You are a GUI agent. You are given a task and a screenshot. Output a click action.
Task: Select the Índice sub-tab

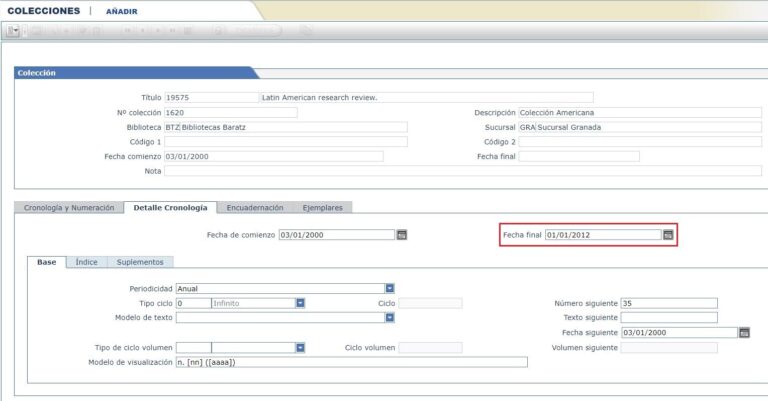point(86,262)
